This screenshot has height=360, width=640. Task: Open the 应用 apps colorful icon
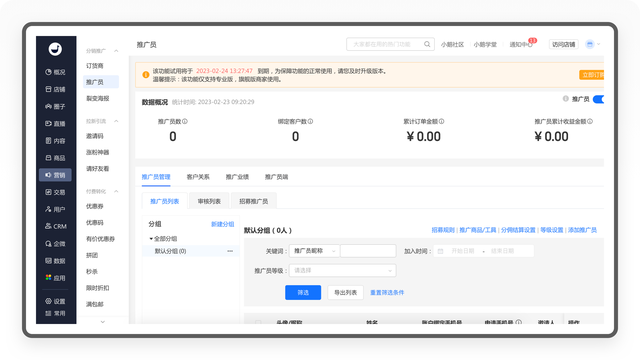tap(49, 278)
